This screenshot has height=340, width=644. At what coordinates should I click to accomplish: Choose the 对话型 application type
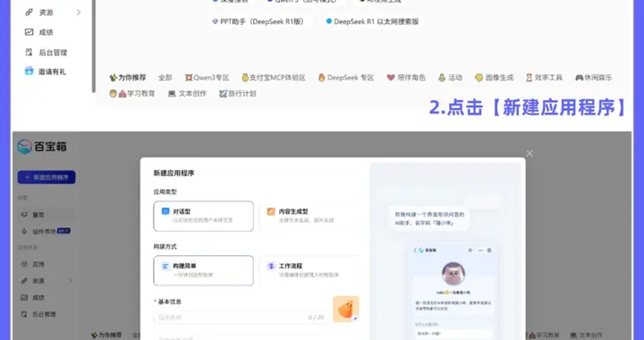click(203, 216)
